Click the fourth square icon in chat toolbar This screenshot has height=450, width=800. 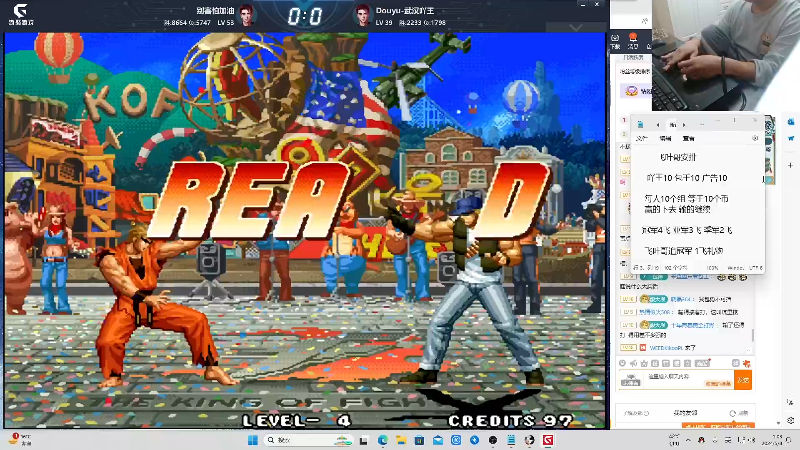655,363
